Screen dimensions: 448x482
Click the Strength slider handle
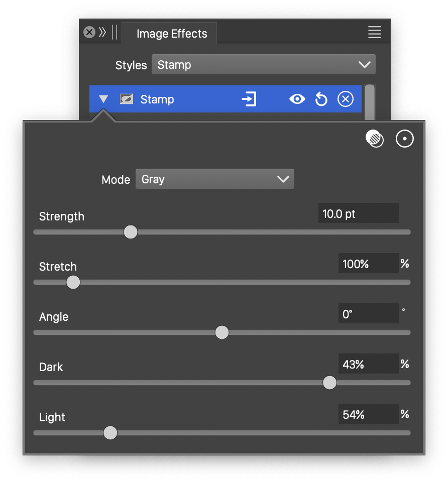pyautogui.click(x=131, y=232)
